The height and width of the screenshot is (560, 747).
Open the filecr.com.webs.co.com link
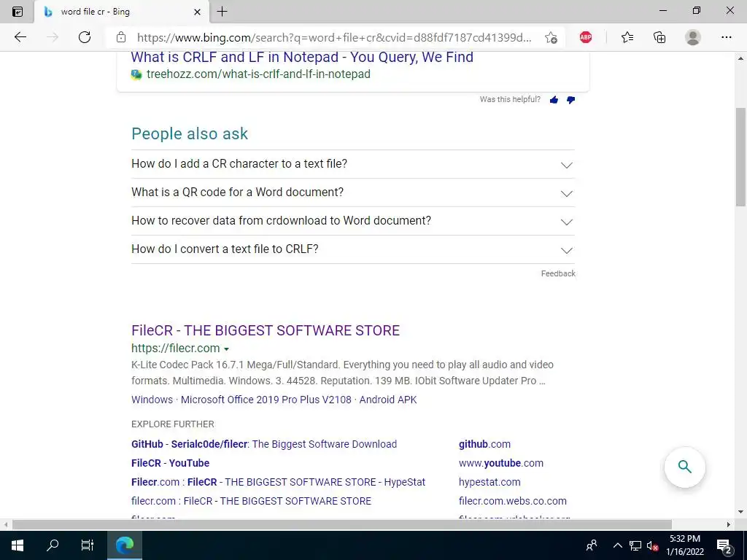point(513,502)
